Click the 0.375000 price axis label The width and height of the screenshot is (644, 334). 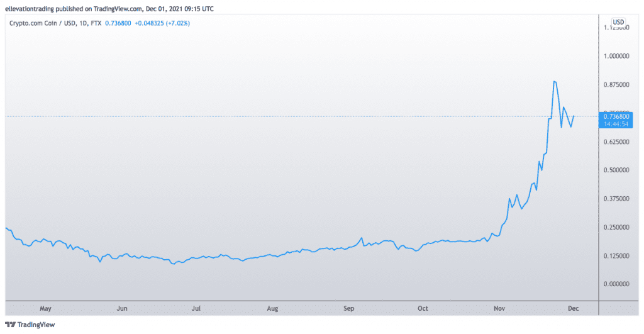(x=616, y=199)
